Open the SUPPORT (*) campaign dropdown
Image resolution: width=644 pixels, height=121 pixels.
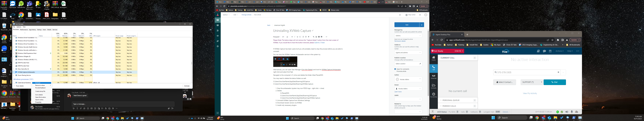pos(532,82)
